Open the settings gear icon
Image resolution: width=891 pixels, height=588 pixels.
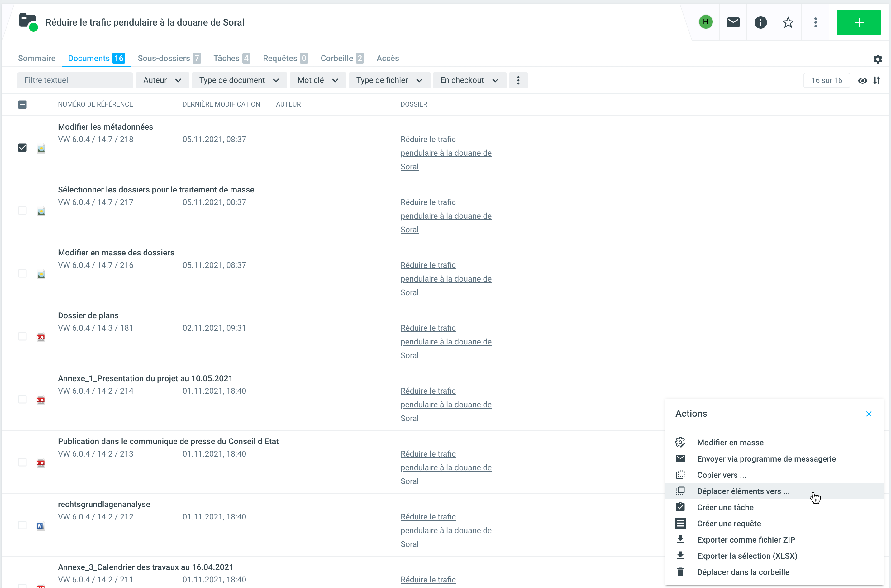pyautogui.click(x=878, y=59)
